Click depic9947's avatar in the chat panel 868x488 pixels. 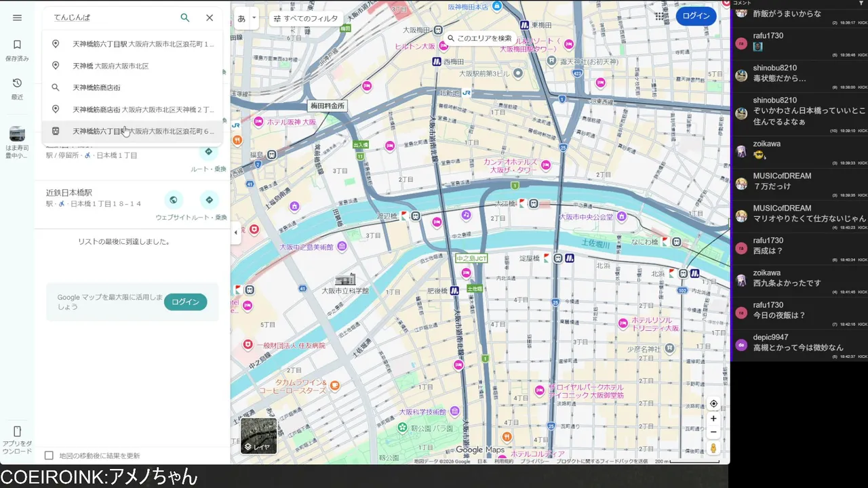pyautogui.click(x=741, y=344)
